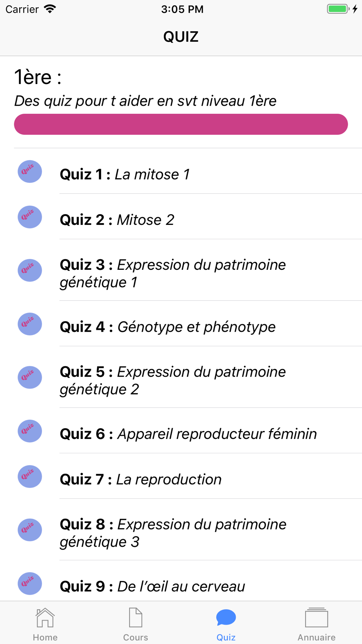Tap the quiz badge icon beside Quiz 4
The image size is (362, 644).
(x=30, y=324)
